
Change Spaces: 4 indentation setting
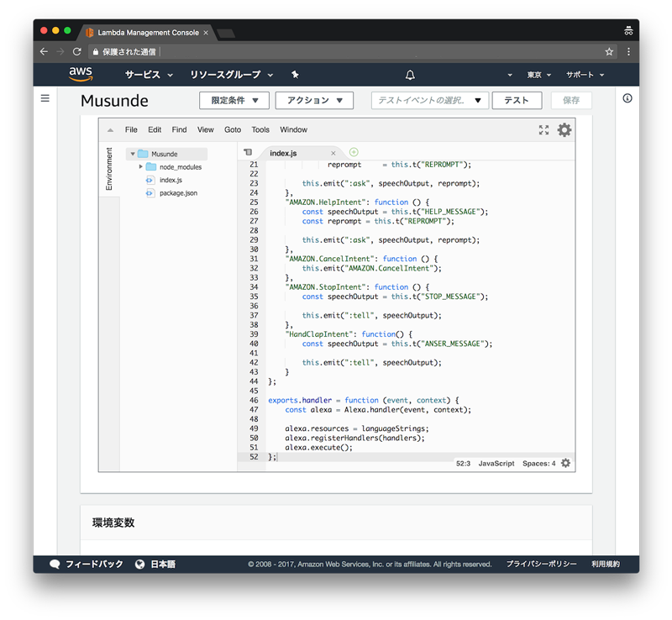click(x=538, y=464)
